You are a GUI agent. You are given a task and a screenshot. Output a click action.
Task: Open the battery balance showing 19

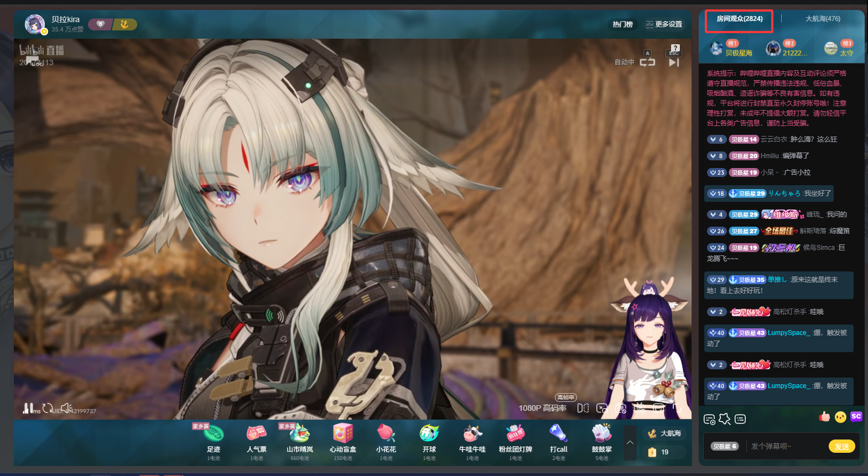click(664, 452)
